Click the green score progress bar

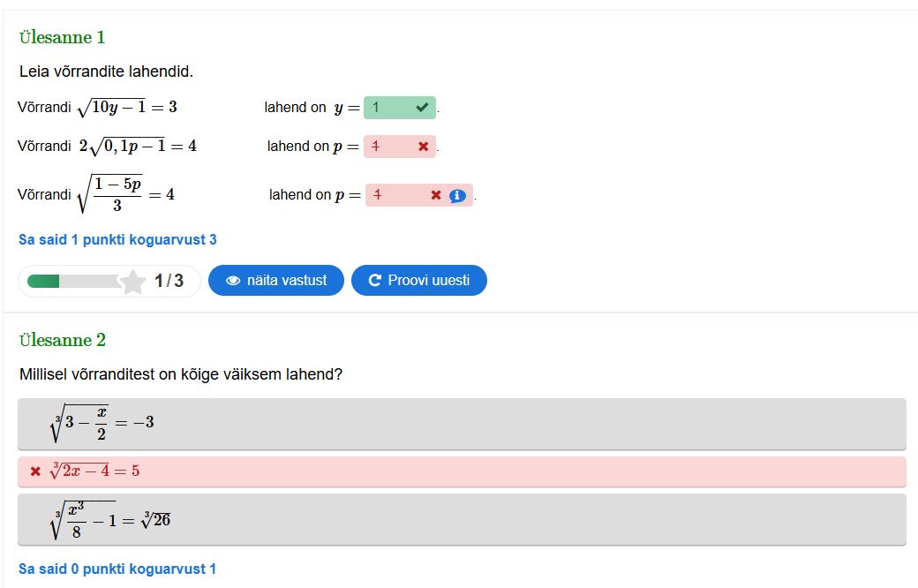point(73,282)
